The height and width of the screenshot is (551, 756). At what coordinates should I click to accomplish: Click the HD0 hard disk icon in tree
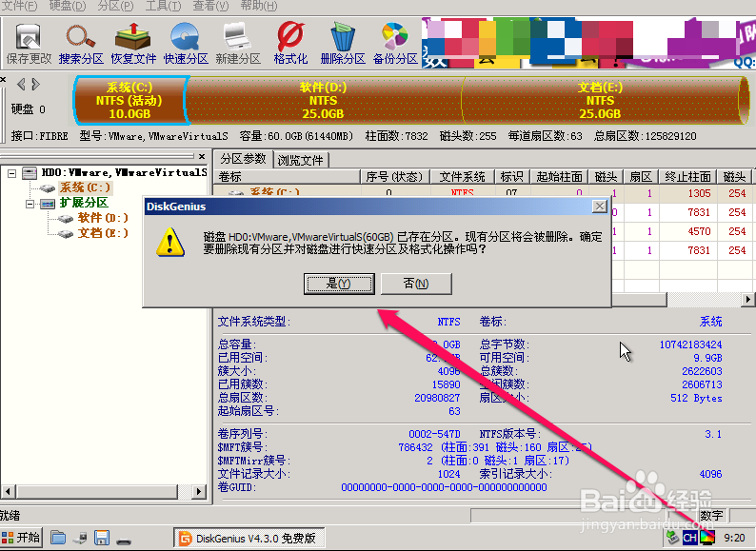(30, 172)
